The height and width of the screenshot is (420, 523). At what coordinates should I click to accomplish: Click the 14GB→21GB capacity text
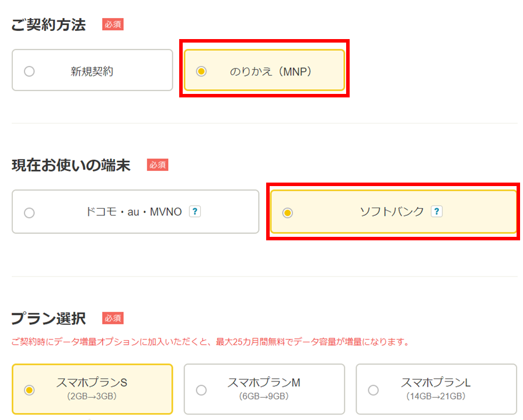(435, 396)
